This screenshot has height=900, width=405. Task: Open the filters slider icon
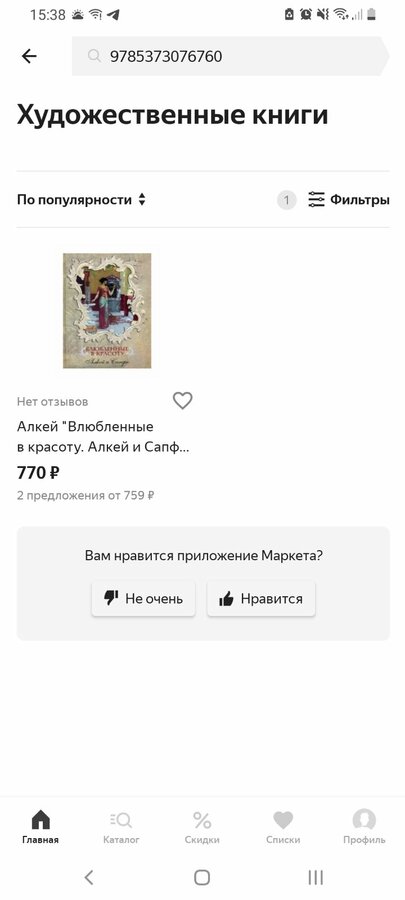click(316, 200)
